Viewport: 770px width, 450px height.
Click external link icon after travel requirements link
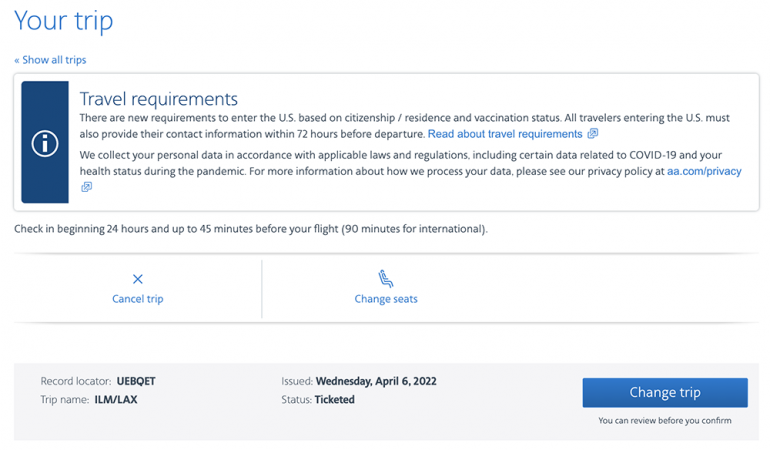(593, 134)
